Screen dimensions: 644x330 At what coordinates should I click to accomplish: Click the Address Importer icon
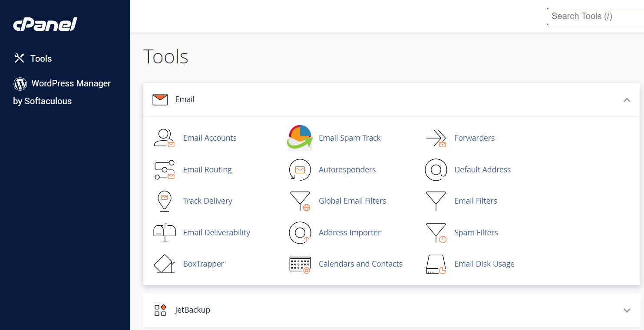point(300,233)
